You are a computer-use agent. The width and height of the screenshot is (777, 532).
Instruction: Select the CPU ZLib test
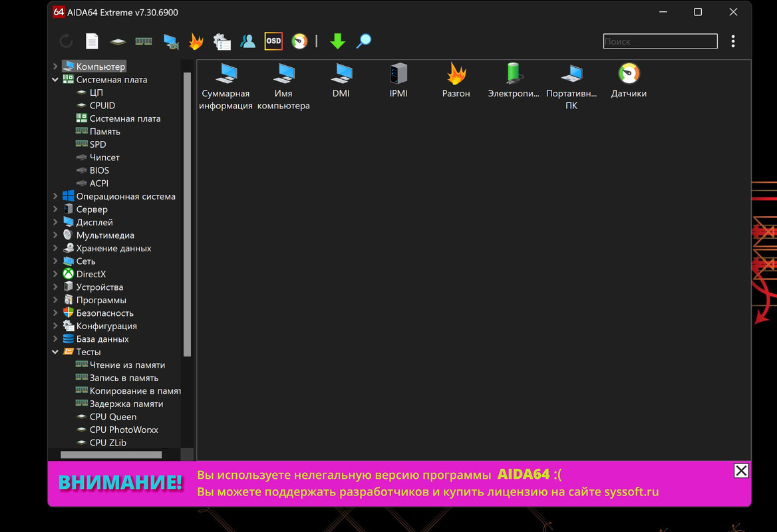click(x=101, y=442)
